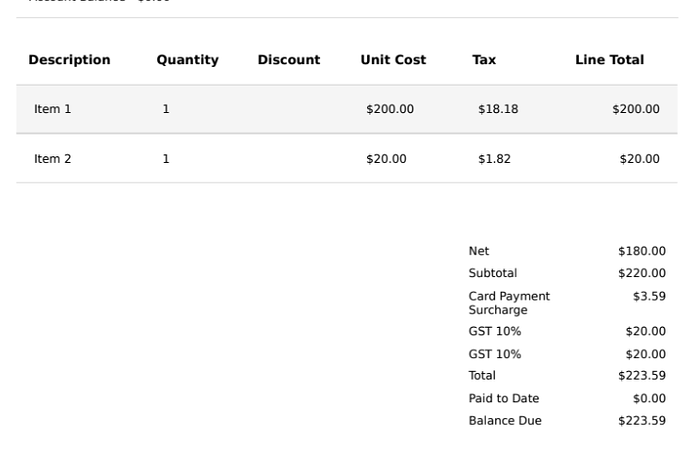Select the Item 1 description cell

click(x=52, y=109)
